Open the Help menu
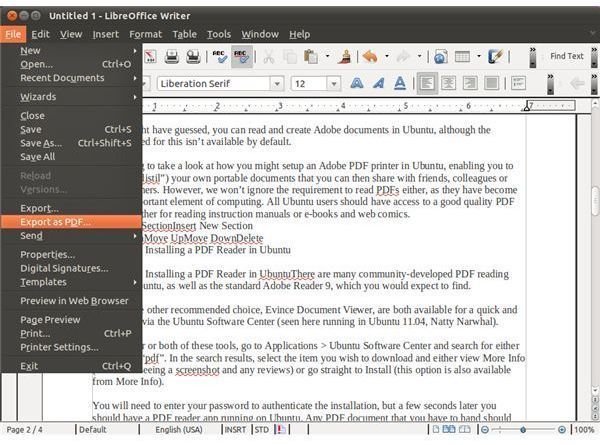600x445 pixels. [299, 34]
